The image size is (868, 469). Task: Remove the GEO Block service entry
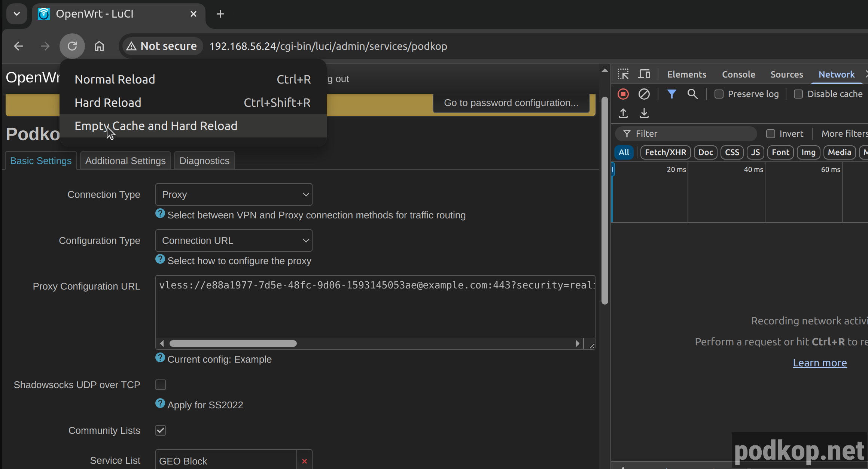304,461
